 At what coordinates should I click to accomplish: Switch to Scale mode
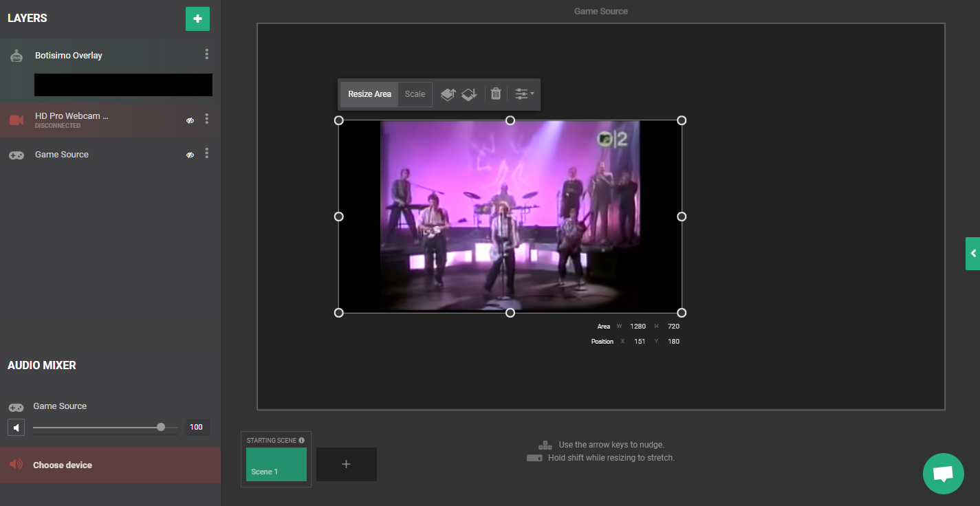point(415,94)
